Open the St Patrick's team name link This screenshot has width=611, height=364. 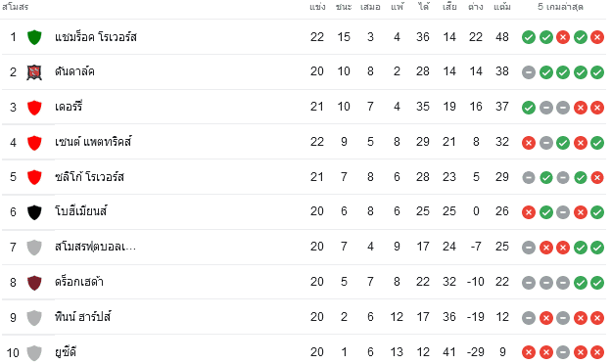pos(93,142)
